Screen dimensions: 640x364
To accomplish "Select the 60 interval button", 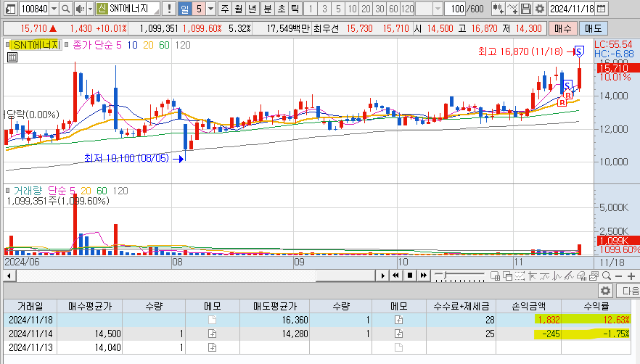I will (393, 9).
